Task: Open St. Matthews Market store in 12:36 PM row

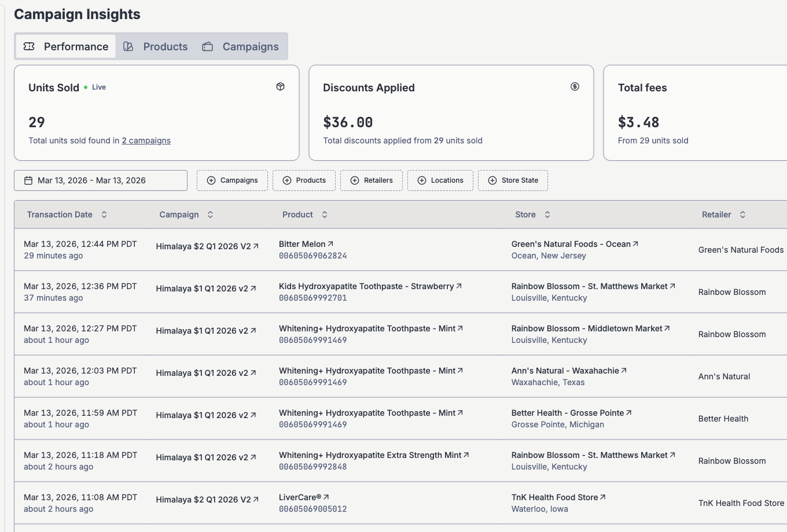Action: click(x=593, y=286)
